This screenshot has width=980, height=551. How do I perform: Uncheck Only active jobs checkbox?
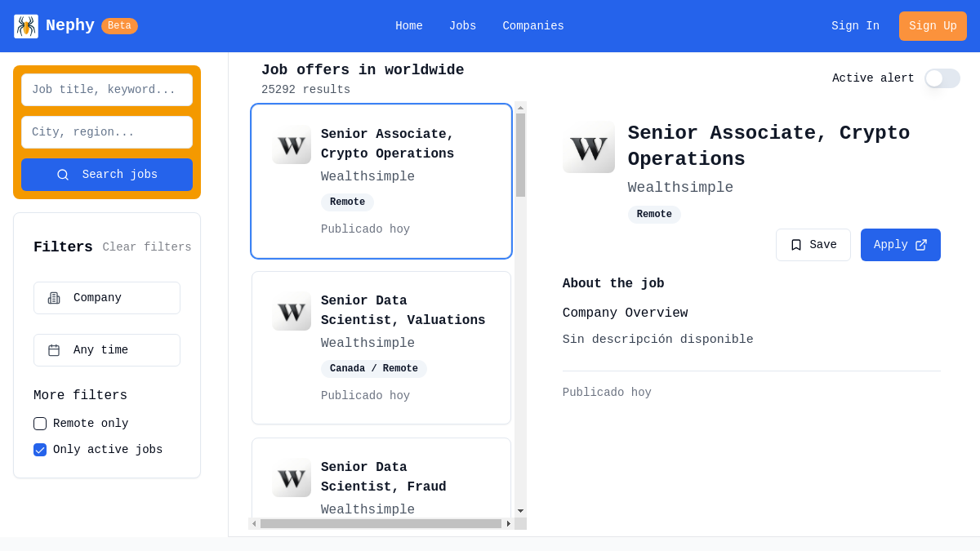(x=40, y=450)
